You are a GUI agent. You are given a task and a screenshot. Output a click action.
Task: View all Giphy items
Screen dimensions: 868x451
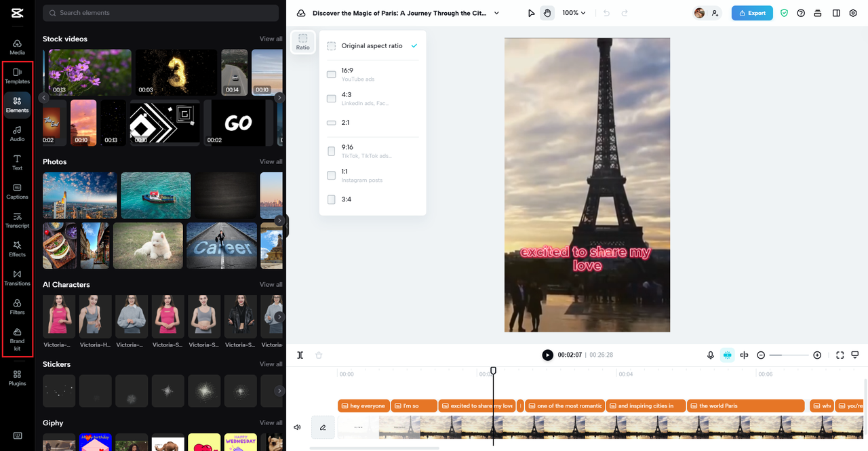click(271, 423)
